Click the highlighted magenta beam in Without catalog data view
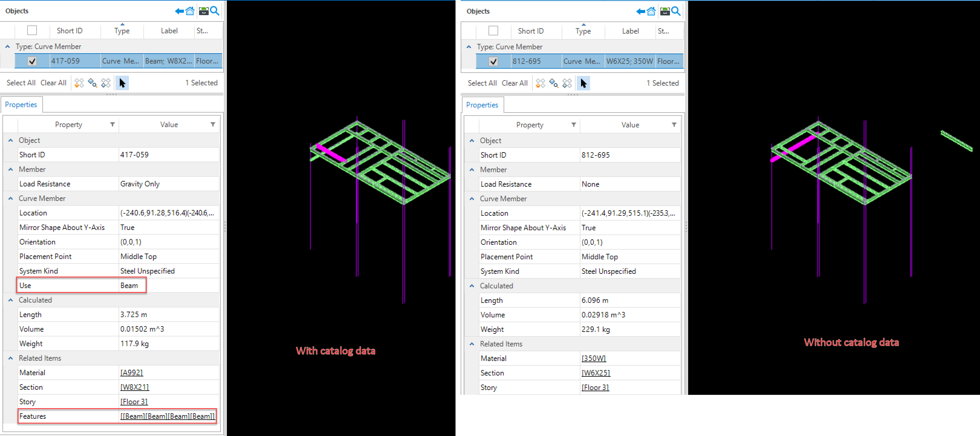 (x=795, y=148)
